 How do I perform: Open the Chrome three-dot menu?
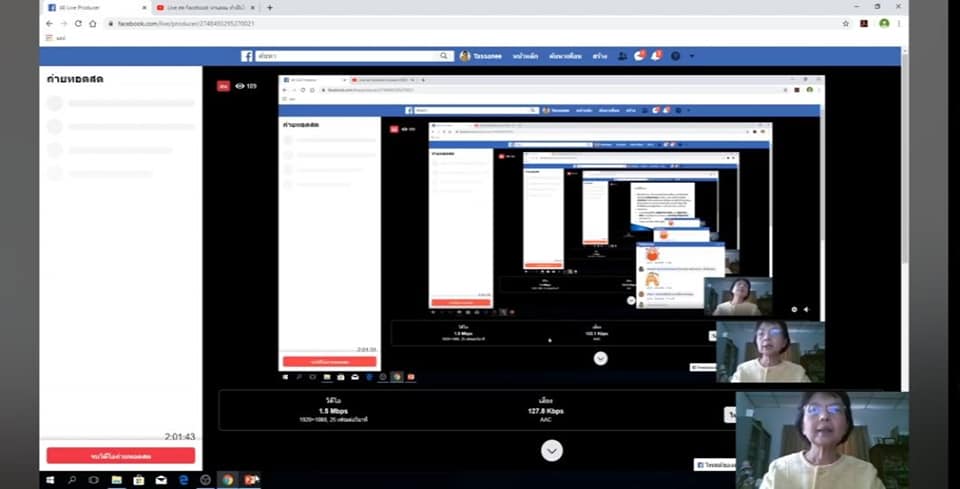(901, 23)
